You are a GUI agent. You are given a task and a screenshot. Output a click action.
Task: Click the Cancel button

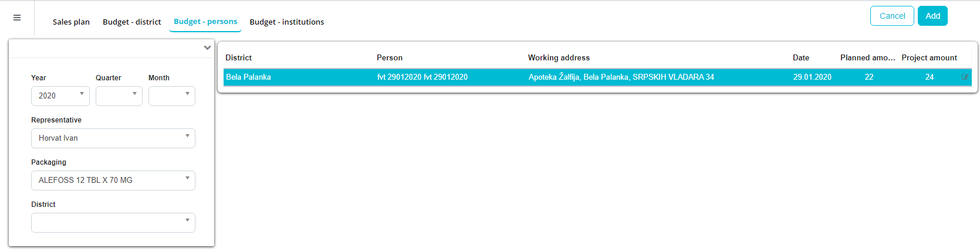coord(892,16)
